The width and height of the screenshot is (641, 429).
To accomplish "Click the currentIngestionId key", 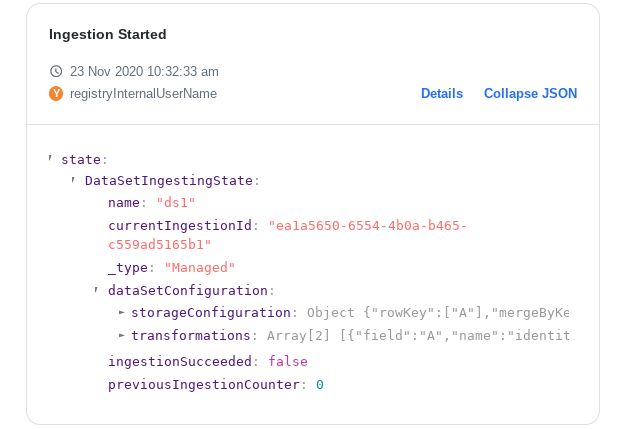I will point(180,225).
